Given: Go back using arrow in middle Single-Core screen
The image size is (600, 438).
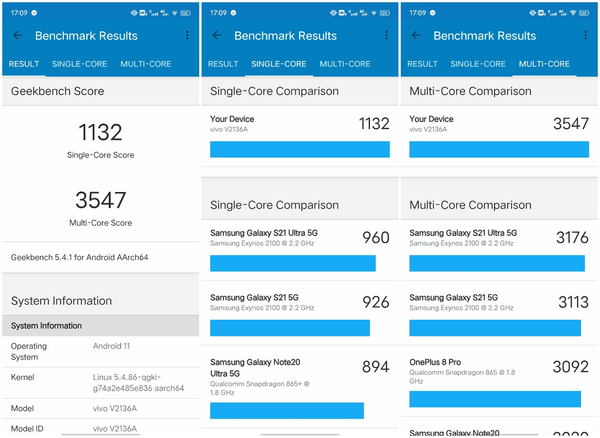Looking at the screenshot, I should 217,36.
